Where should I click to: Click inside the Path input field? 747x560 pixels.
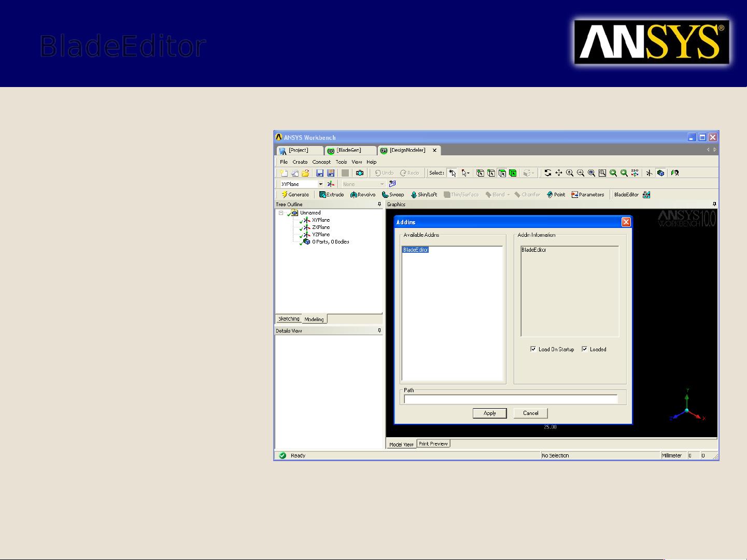(x=511, y=399)
